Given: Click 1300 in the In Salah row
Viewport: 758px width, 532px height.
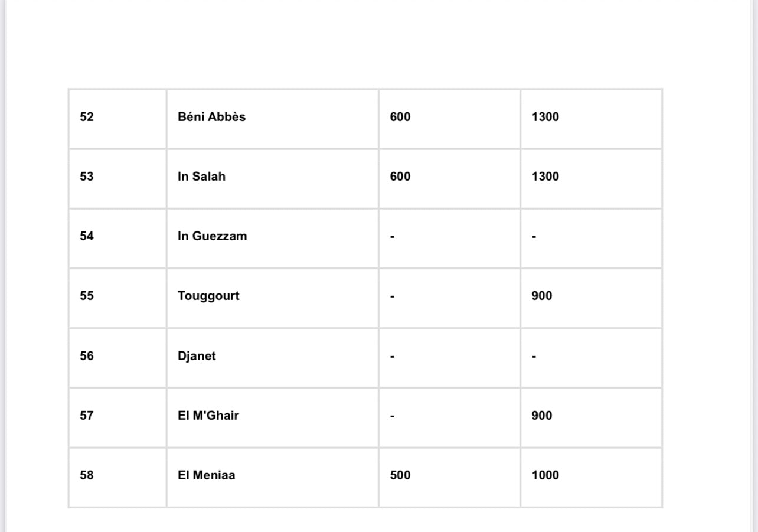Looking at the screenshot, I should [545, 177].
